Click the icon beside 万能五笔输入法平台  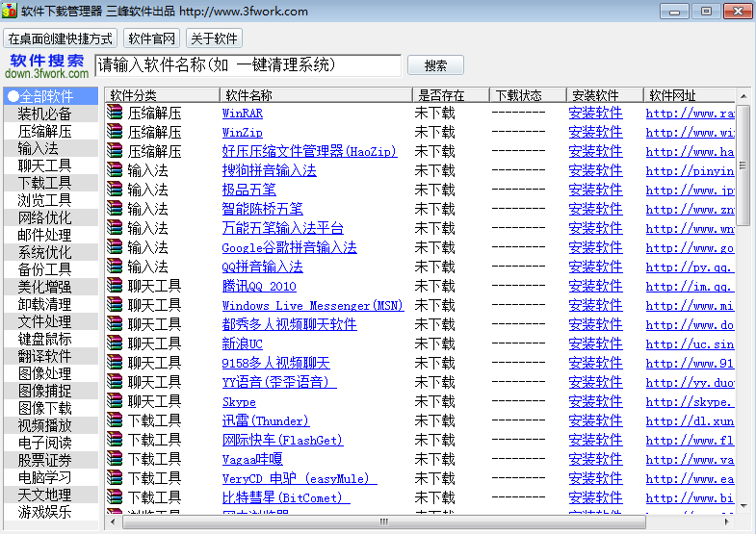pos(115,228)
